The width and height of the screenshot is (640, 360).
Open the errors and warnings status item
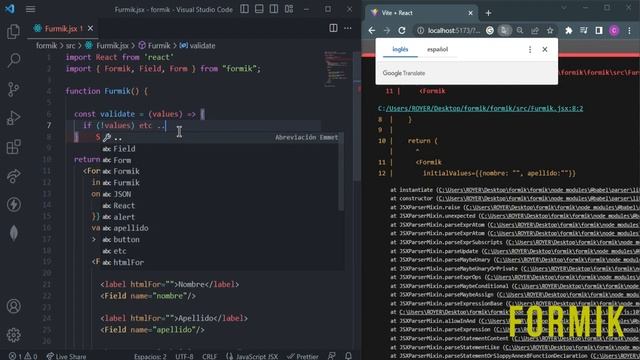tap(23, 356)
